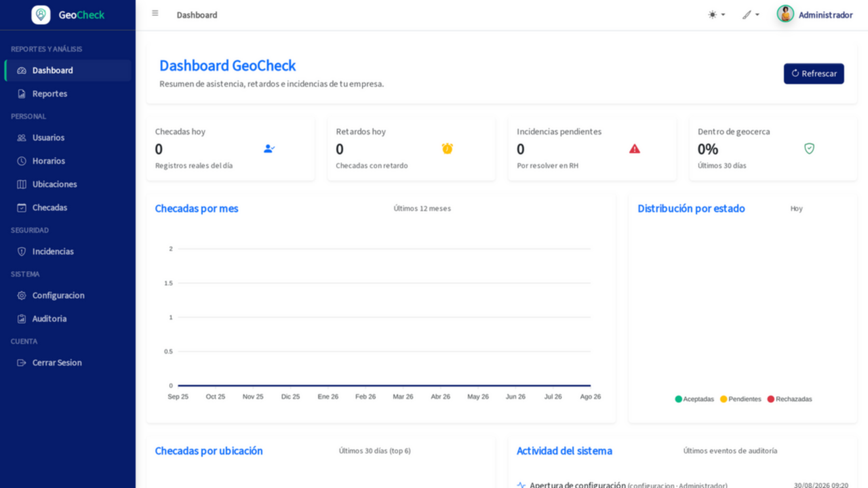The image size is (868, 488).
Task: Click the alarm clock icon in Retardos hoy
Action: pos(448,148)
